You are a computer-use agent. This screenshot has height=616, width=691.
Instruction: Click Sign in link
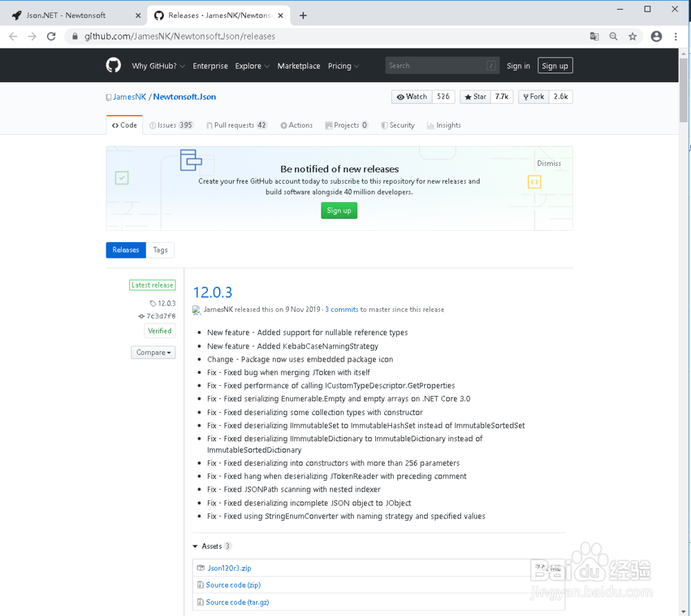[x=518, y=66]
